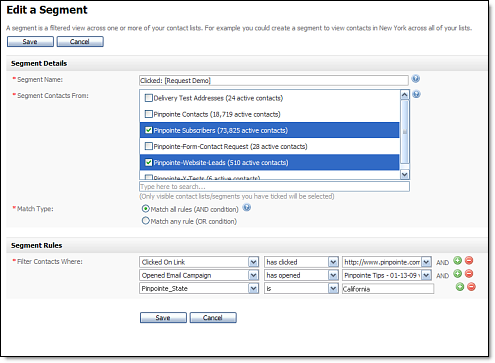Select Match all rules (AND condition)

tap(146, 209)
